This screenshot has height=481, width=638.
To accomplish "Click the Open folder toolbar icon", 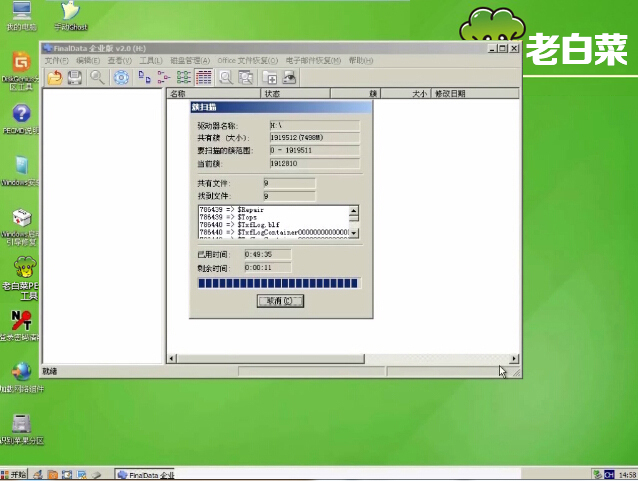I will coord(55,77).
